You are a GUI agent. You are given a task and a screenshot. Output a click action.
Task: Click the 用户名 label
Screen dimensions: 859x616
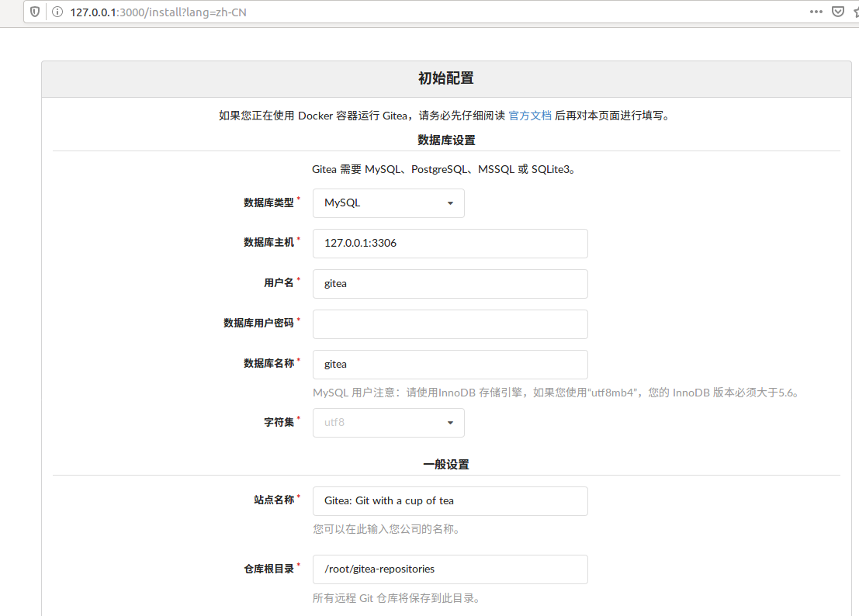[279, 282]
